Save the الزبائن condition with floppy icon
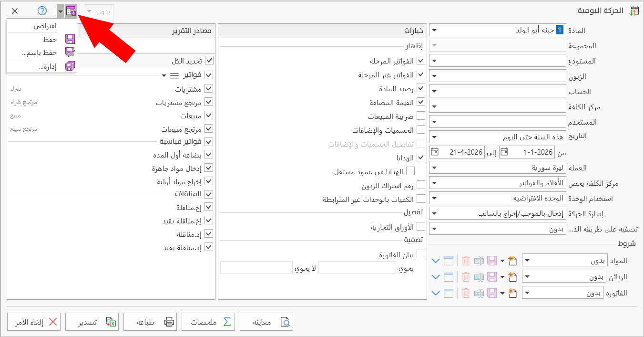 tap(492, 277)
